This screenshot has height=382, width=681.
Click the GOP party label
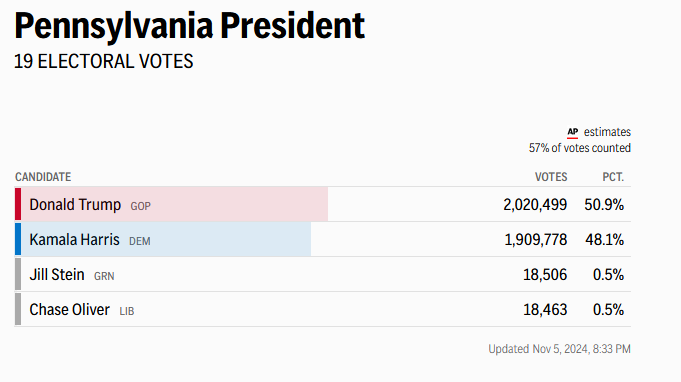tap(141, 206)
